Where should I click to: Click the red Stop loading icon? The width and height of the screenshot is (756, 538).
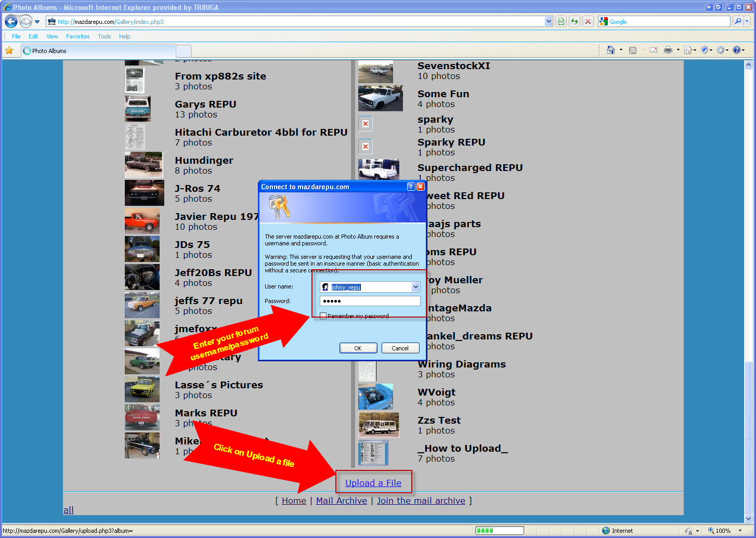tap(588, 21)
